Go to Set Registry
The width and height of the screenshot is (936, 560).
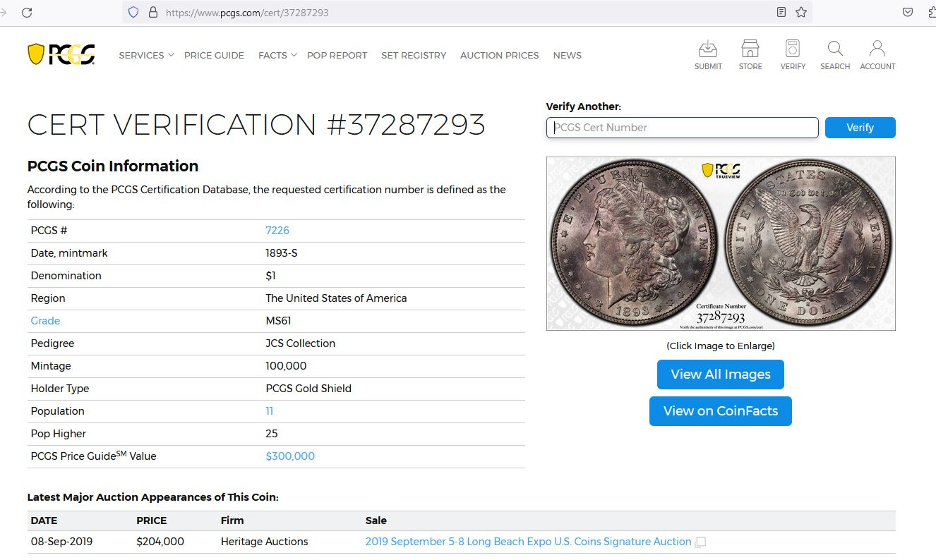pos(414,55)
